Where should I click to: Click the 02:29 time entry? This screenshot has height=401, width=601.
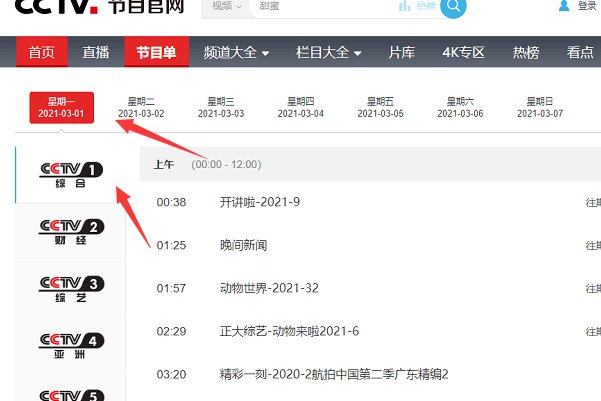[x=171, y=331]
